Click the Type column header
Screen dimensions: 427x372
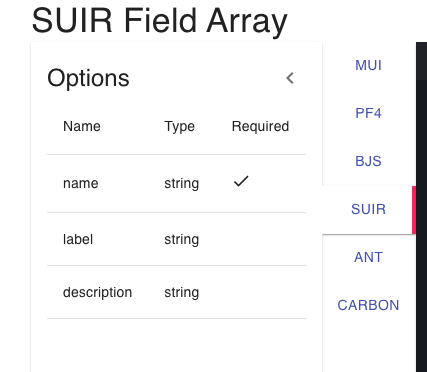click(x=179, y=127)
